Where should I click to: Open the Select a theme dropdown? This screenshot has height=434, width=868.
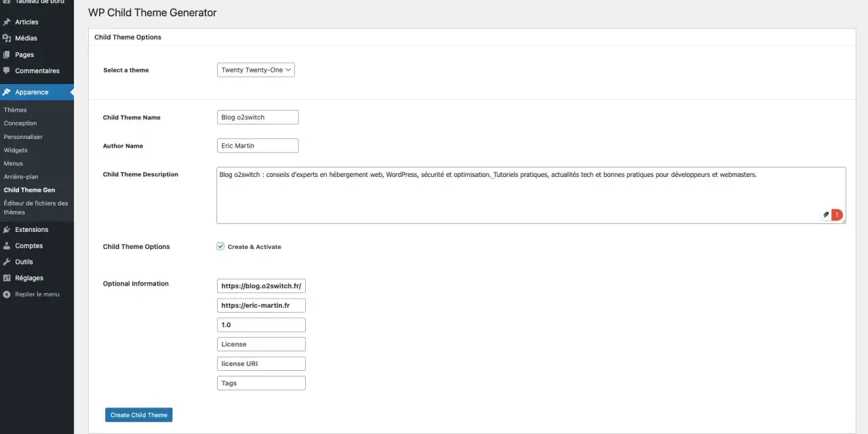(x=256, y=70)
